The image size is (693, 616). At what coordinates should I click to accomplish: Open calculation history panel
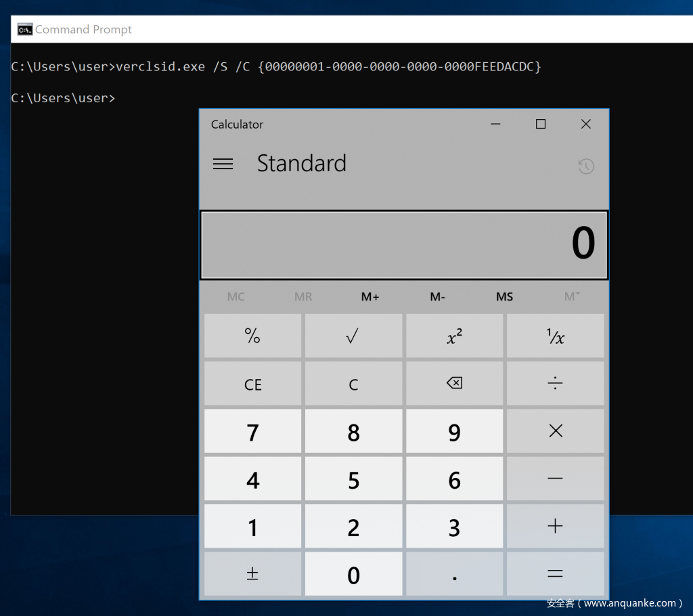click(585, 166)
